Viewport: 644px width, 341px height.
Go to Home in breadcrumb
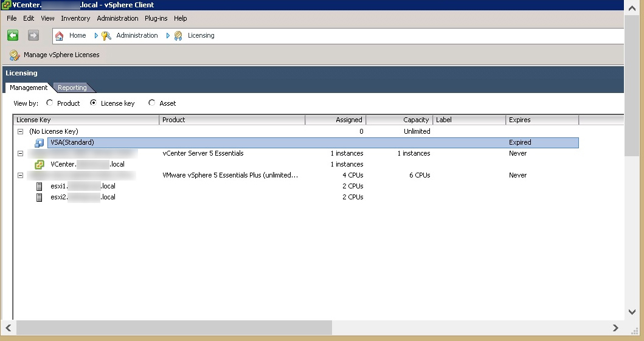click(x=78, y=35)
